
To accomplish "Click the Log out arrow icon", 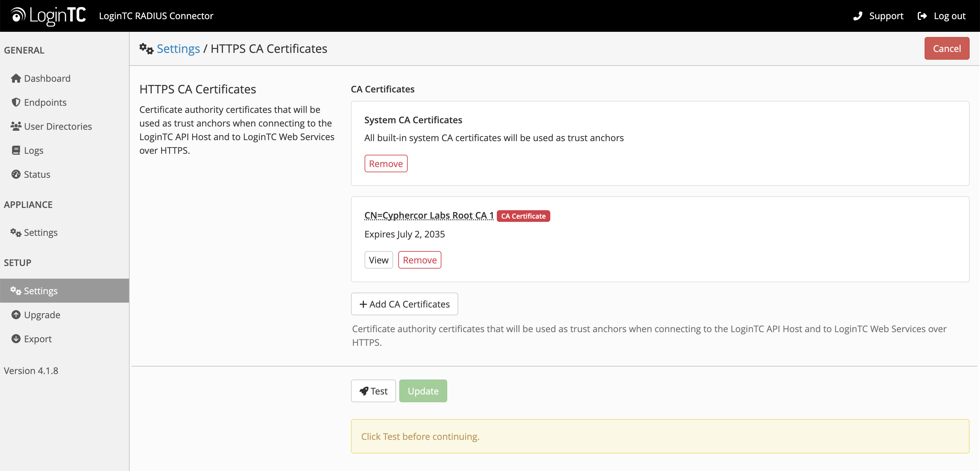I will tap(922, 16).
